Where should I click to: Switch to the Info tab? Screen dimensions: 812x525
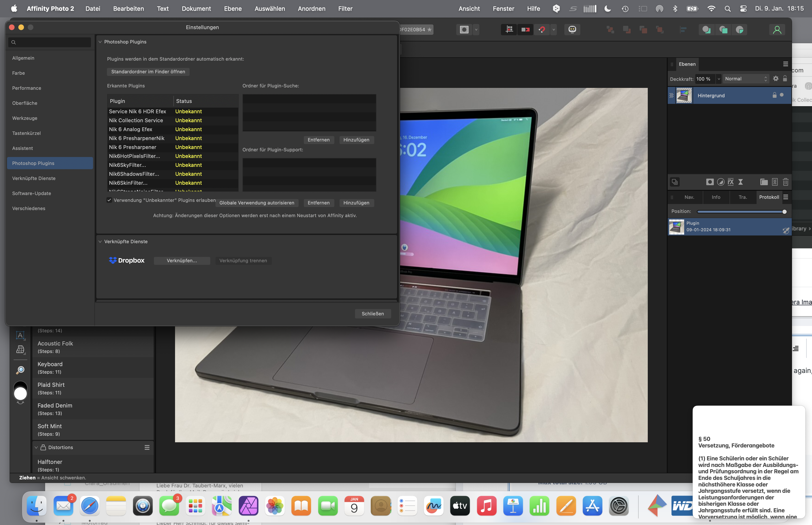pos(716,197)
